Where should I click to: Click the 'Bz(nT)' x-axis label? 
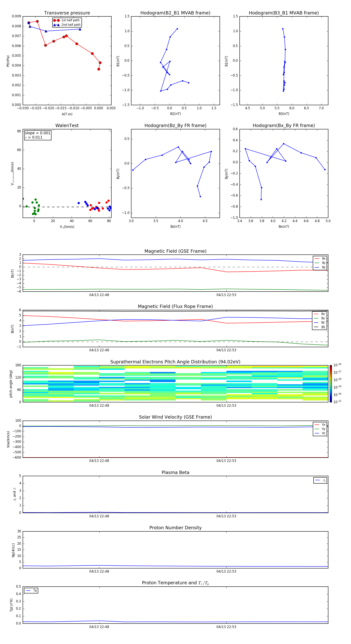coord(175,227)
